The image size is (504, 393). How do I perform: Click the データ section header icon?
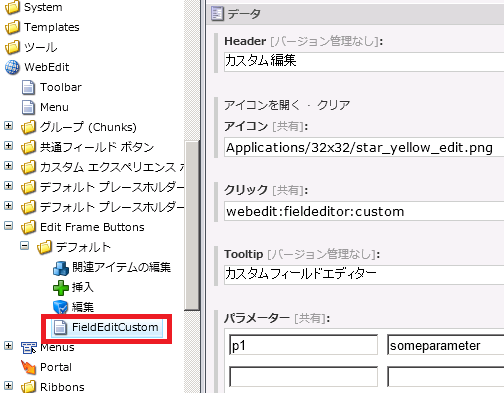(217, 14)
